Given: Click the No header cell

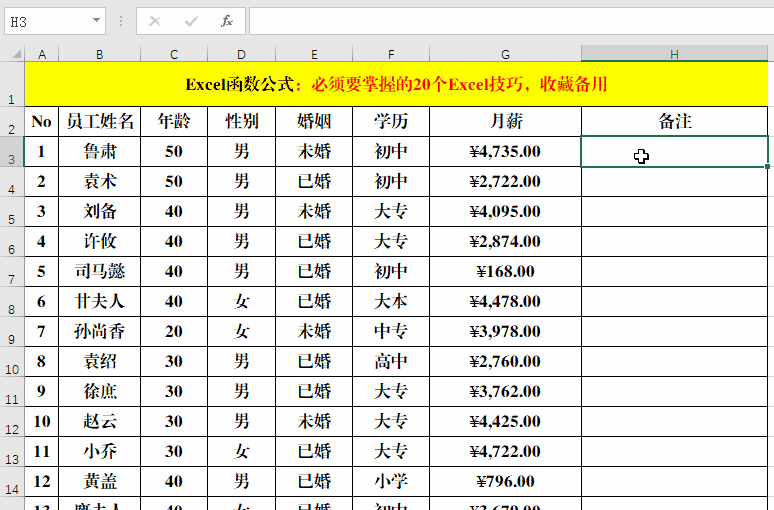Looking at the screenshot, I should point(42,121).
